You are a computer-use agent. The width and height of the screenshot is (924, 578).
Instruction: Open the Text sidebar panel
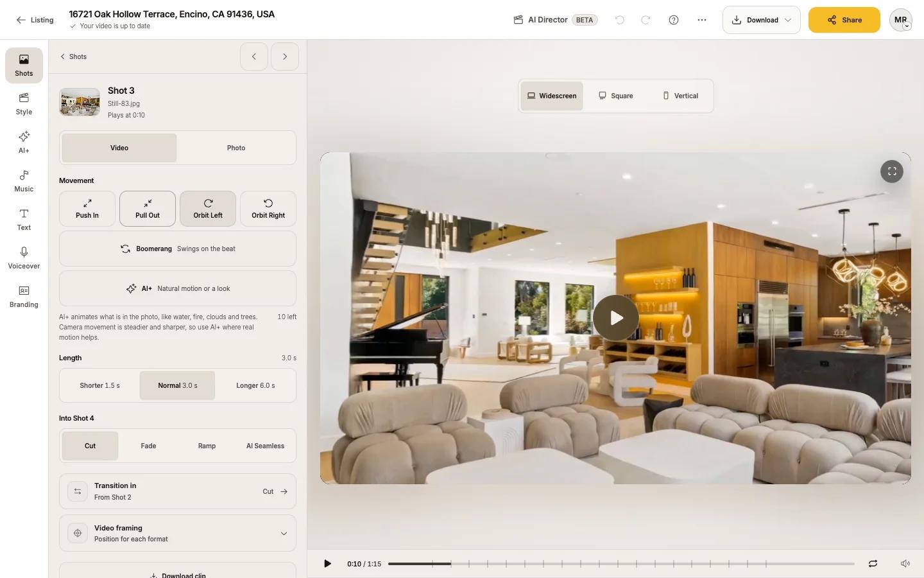pos(24,220)
